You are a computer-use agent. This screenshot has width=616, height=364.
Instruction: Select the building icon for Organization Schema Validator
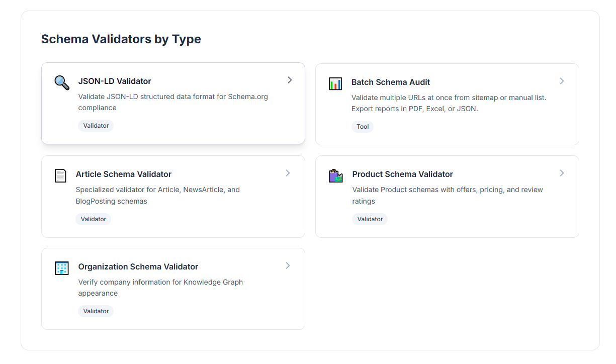pos(61,268)
